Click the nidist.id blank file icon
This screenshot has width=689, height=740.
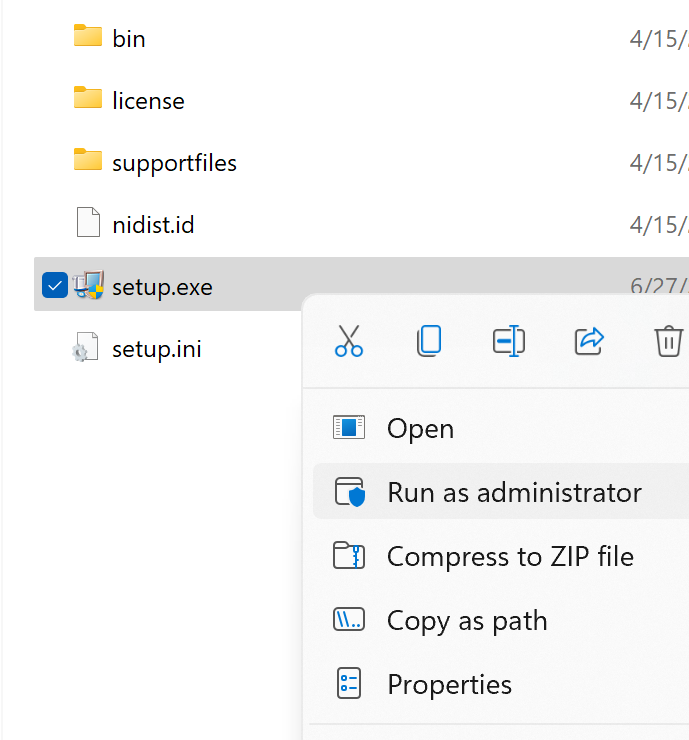[x=88, y=222]
